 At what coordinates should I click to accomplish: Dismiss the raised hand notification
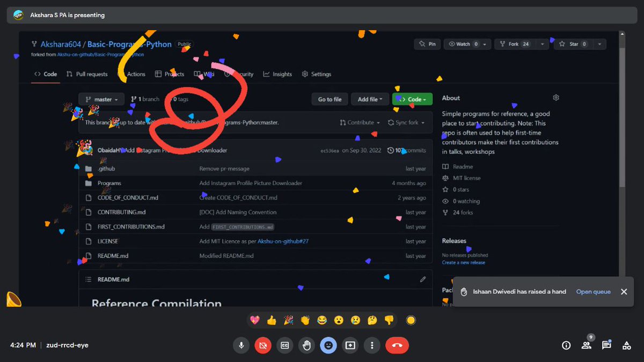coord(624,292)
